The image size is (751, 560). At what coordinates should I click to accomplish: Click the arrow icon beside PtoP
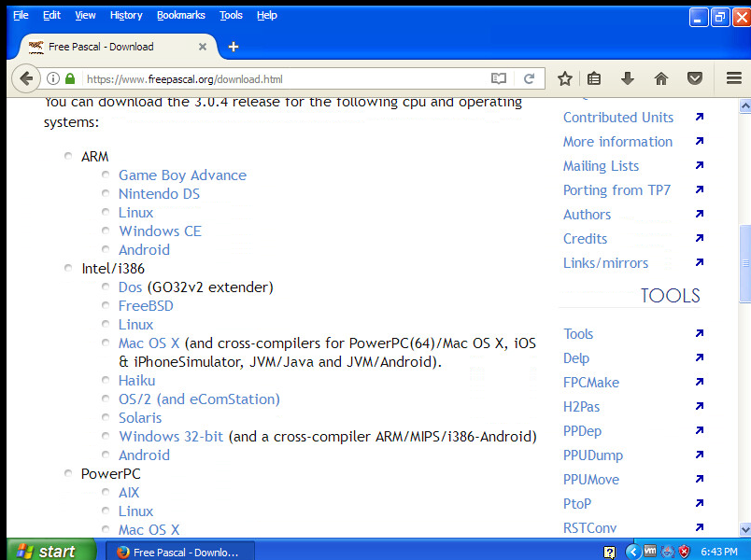[700, 503]
